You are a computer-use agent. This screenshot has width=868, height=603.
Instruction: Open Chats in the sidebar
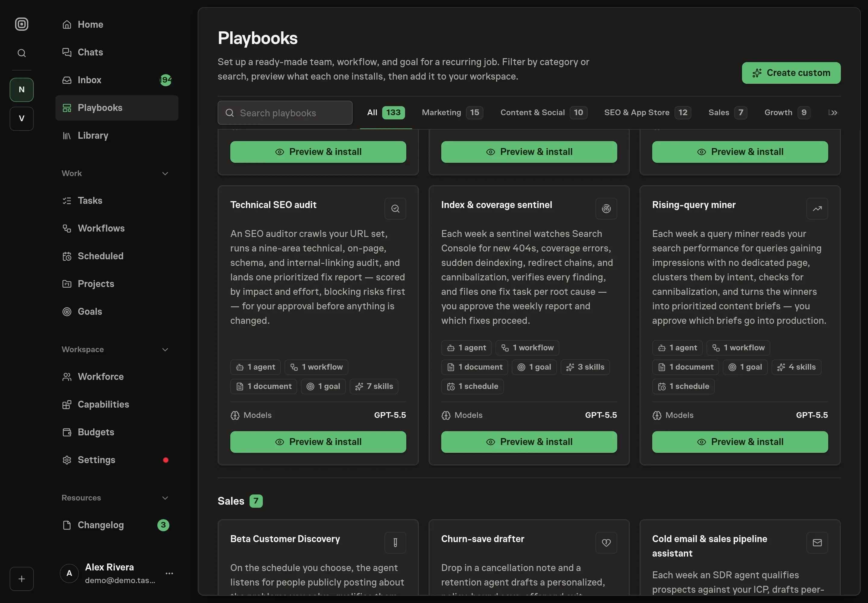(117, 52)
